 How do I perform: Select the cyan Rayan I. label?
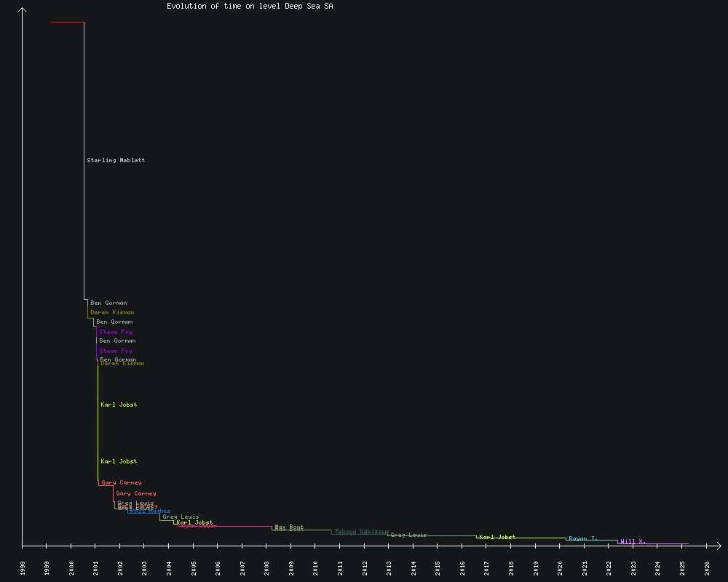pos(583,538)
